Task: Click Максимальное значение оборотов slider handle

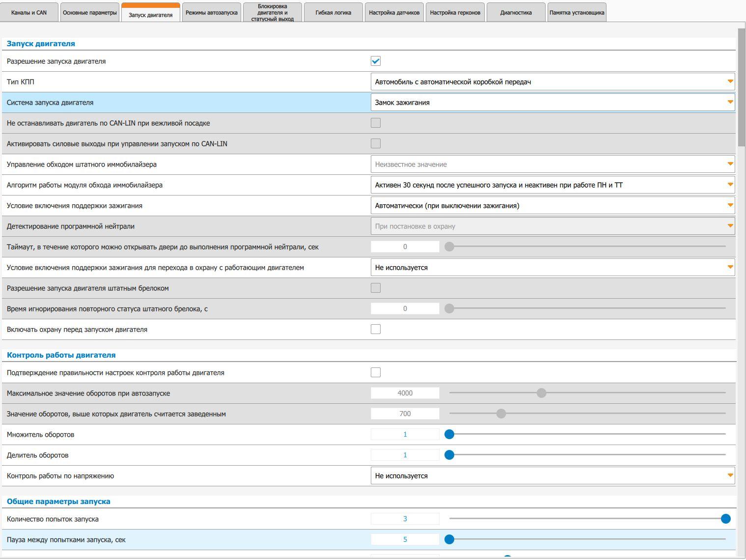Action: [x=541, y=393]
